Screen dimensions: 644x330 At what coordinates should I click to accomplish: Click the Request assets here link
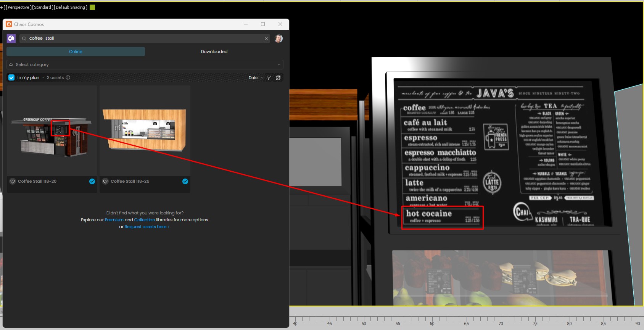pyautogui.click(x=147, y=227)
